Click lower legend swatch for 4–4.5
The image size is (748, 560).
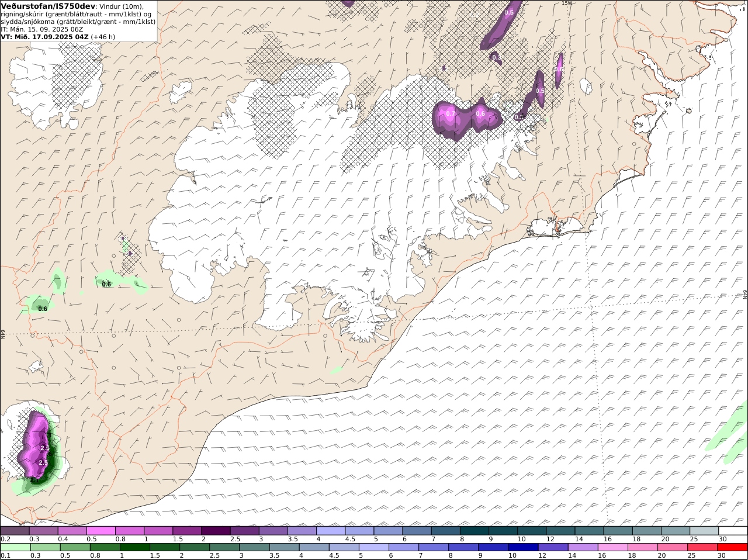[313, 548]
